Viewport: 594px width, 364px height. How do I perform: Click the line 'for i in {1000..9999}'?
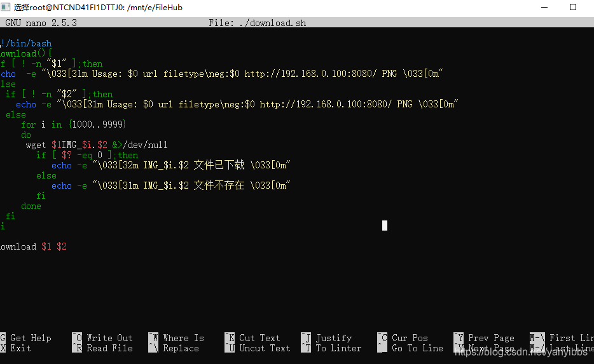tap(74, 125)
